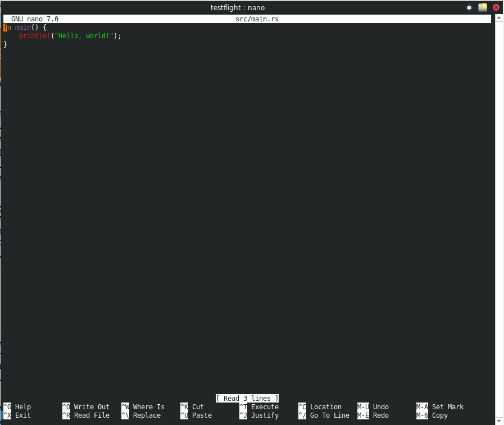504x425 pixels.
Task: Click the M-A Set Mark shortcut
Action: click(x=440, y=407)
